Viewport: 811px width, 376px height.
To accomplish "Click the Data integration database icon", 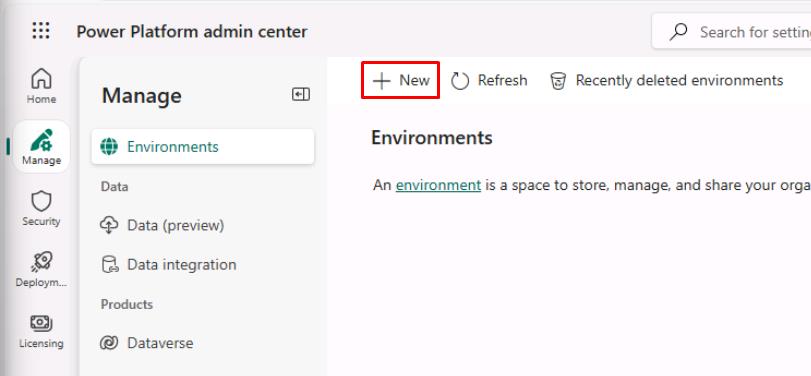I will pos(109,265).
